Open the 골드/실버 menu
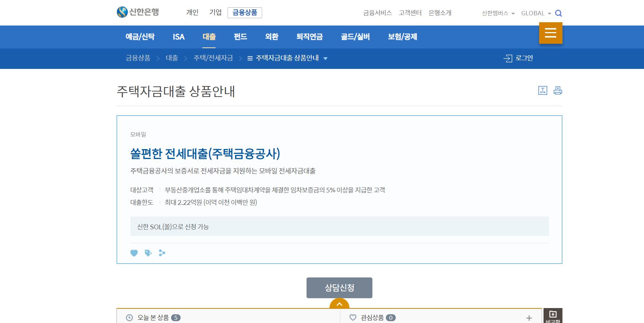644x323 pixels. point(355,37)
